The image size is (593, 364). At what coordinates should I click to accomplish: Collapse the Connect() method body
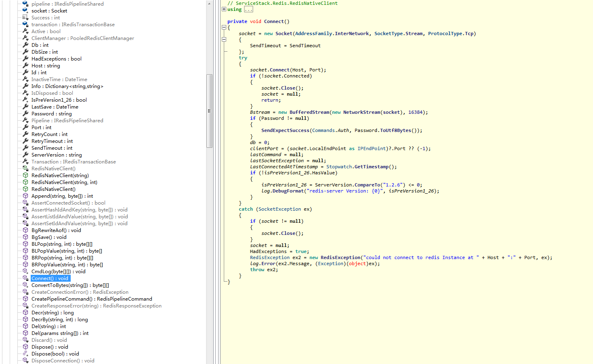224,27
